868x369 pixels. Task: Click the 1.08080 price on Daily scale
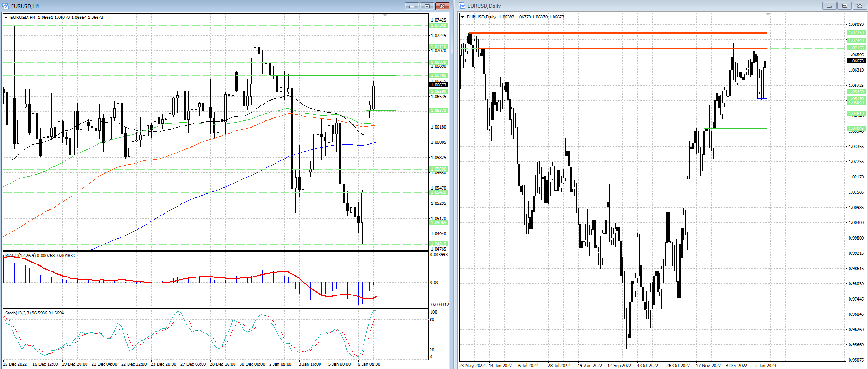tap(856, 25)
